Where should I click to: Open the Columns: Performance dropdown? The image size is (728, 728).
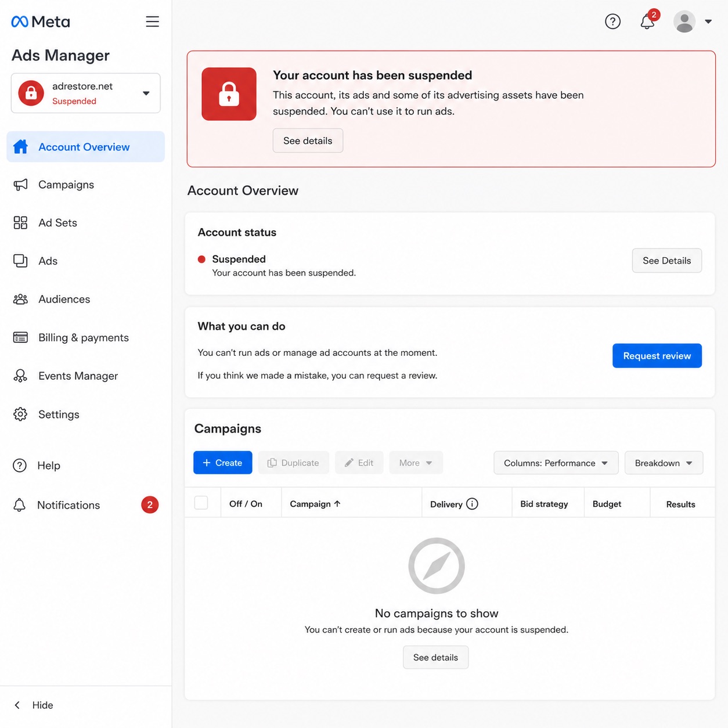tap(556, 463)
